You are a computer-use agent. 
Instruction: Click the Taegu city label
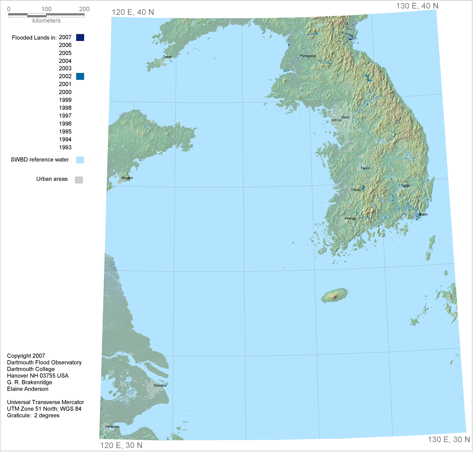(x=406, y=186)
